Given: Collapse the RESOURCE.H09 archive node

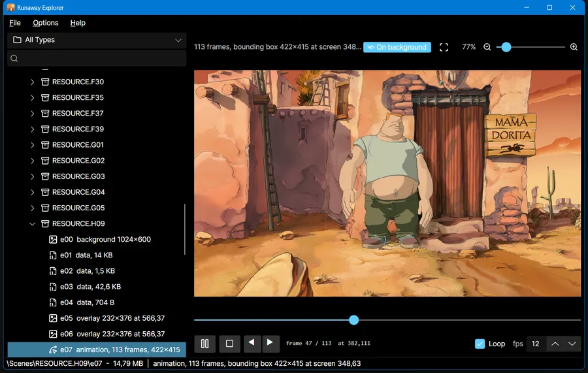Looking at the screenshot, I should pos(32,224).
